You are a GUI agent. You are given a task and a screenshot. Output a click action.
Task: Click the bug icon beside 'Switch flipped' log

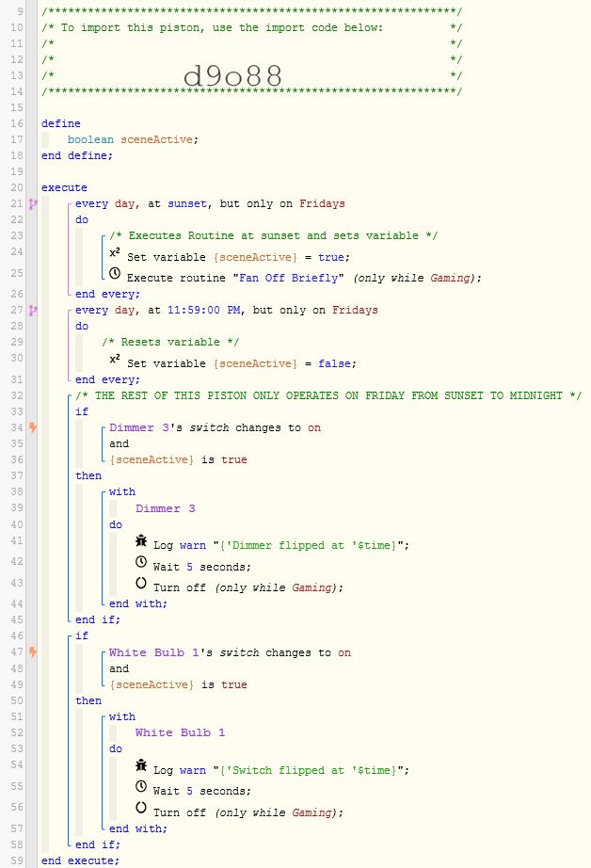coord(141,765)
